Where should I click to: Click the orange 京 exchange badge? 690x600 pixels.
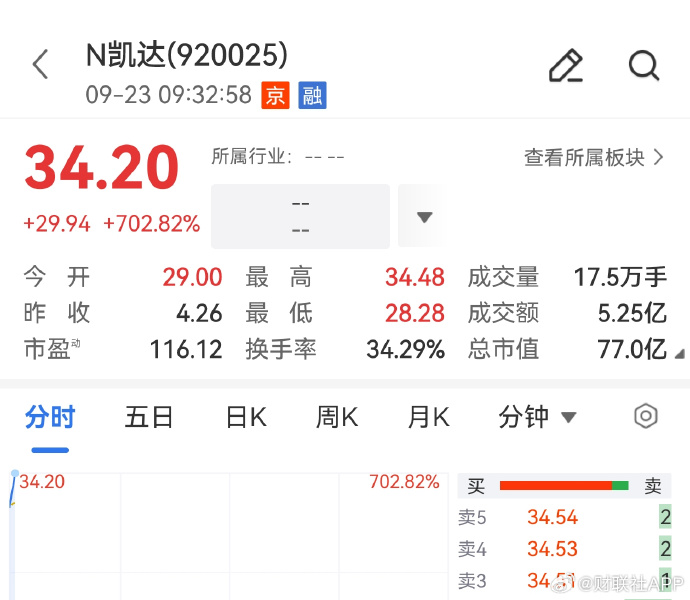(275, 95)
